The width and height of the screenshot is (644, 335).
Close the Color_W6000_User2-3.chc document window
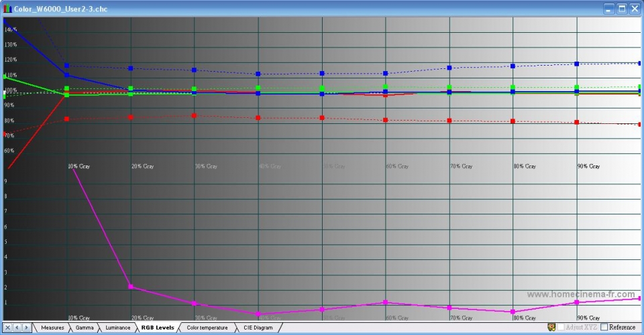tap(635, 9)
